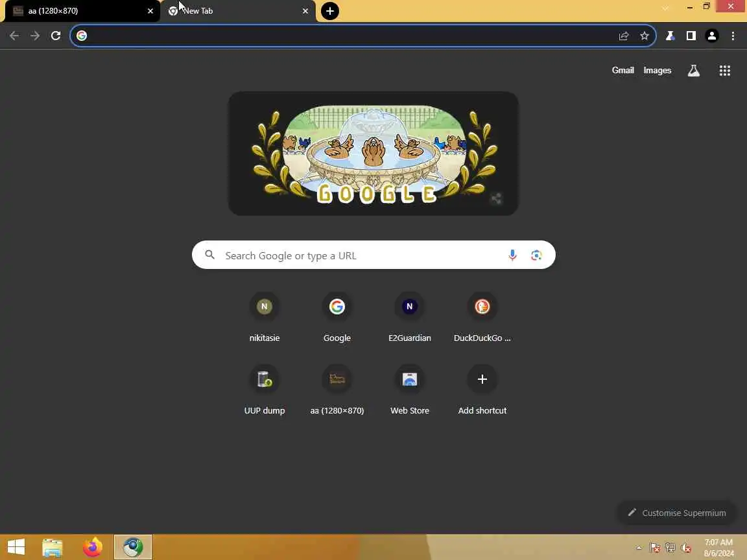Open the Google shortcut tile

tap(337, 317)
